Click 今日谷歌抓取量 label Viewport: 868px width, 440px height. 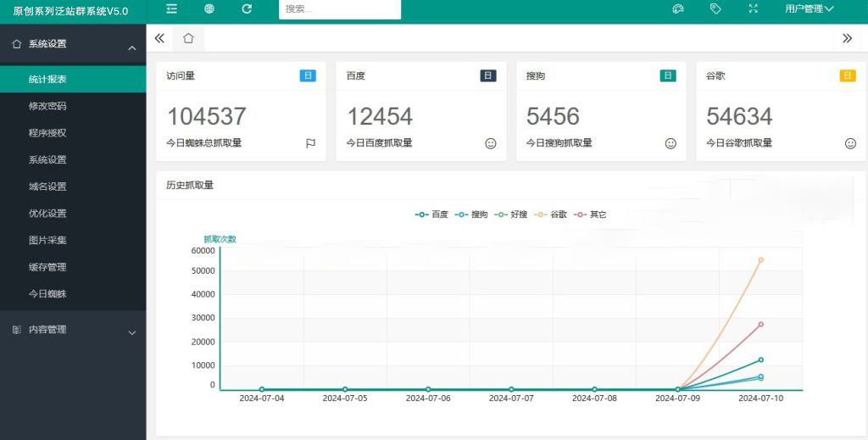coord(739,143)
